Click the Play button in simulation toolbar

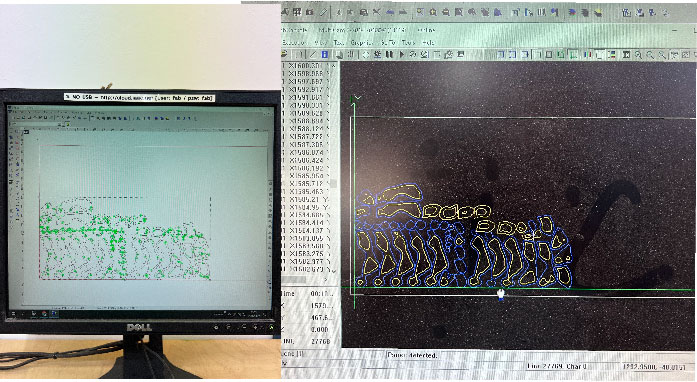pos(401,54)
